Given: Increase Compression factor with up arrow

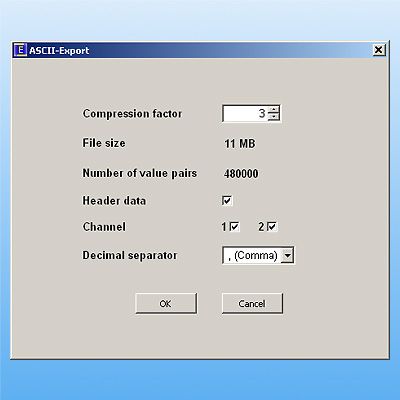Looking at the screenshot, I should 274,110.
